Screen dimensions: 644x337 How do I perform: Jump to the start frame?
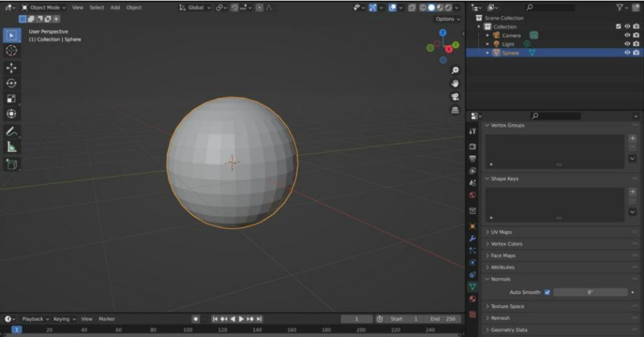(215, 319)
